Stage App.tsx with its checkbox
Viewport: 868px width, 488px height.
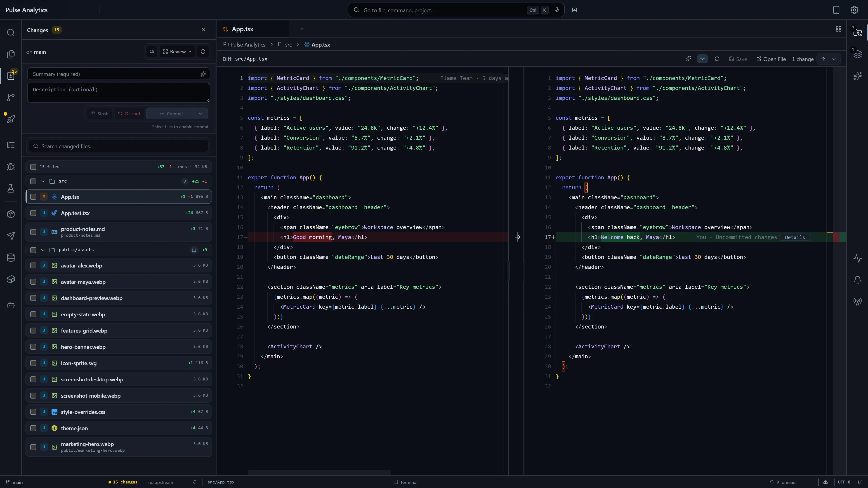33,197
